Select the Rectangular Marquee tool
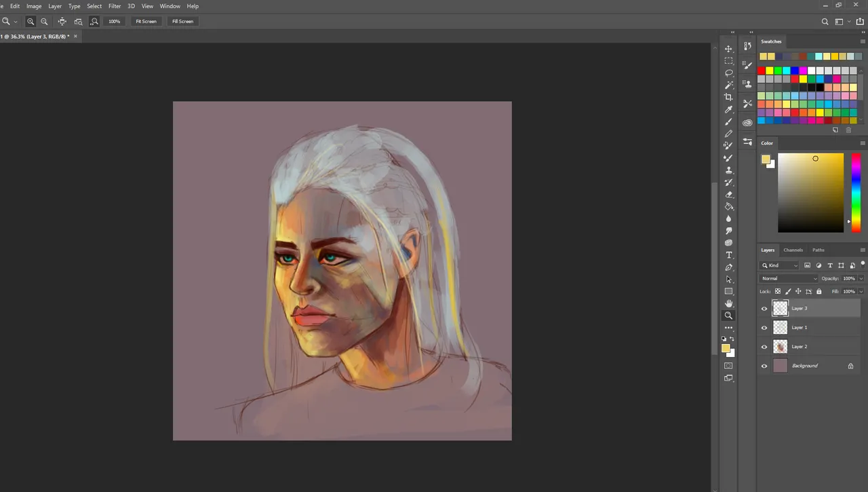Screen dimensions: 868x492 [729, 61]
